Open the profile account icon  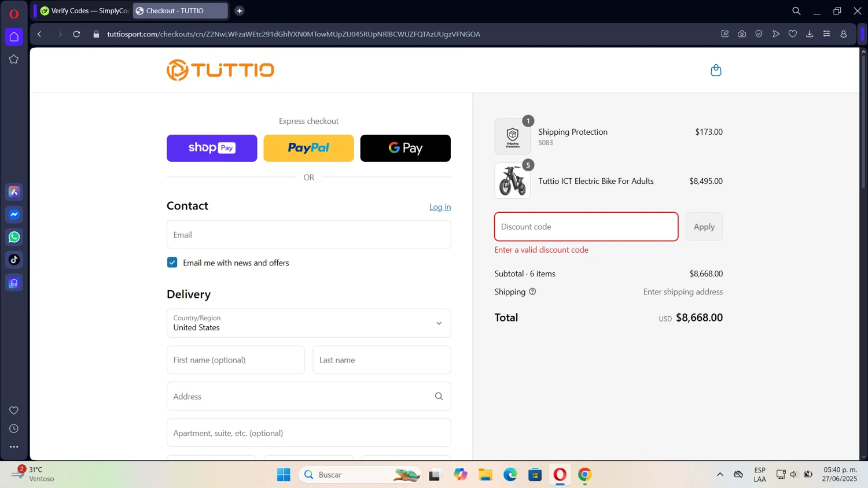click(x=844, y=34)
